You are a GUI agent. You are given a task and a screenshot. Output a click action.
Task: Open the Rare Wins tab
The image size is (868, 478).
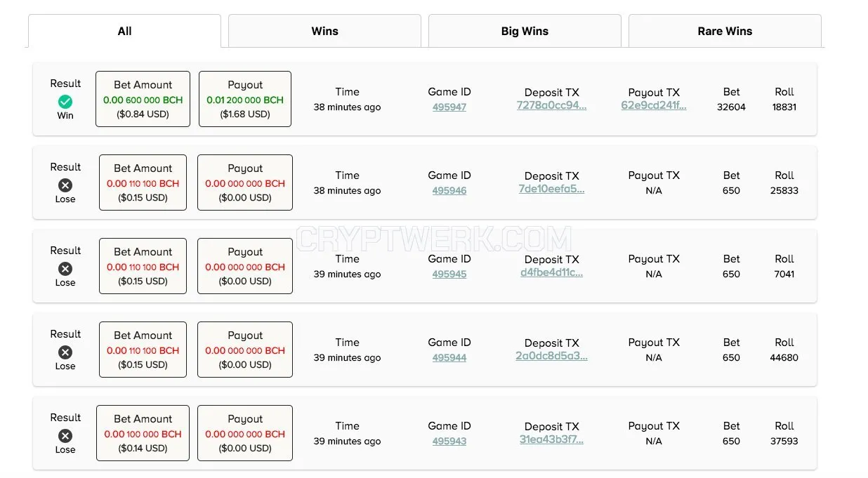point(725,31)
